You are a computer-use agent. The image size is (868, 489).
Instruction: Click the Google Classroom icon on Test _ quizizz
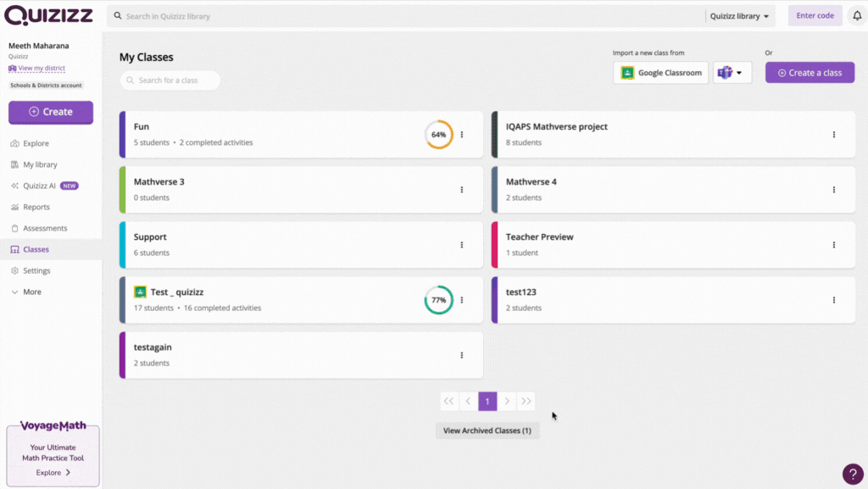(x=140, y=292)
